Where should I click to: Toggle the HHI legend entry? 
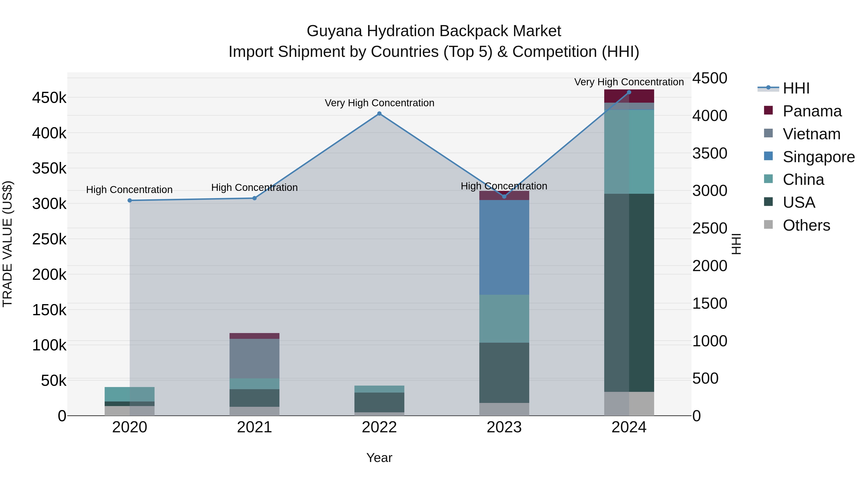point(784,88)
